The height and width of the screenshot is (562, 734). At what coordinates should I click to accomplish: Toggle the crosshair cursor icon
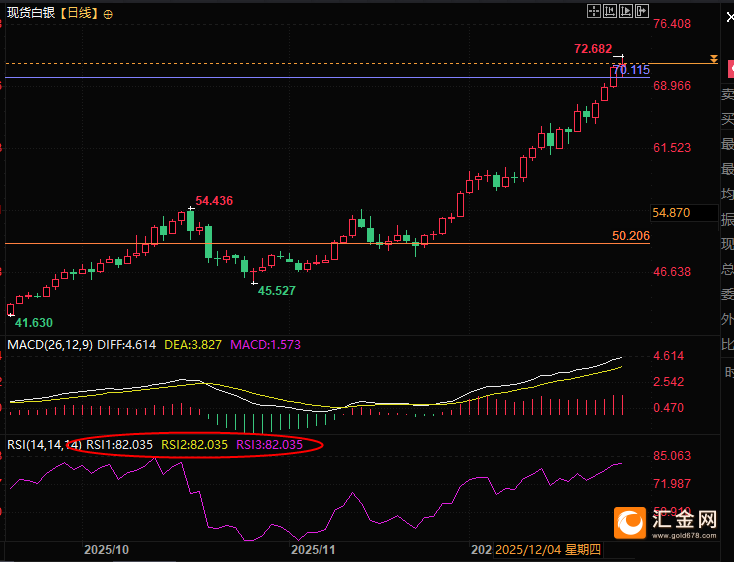pyautogui.click(x=594, y=11)
